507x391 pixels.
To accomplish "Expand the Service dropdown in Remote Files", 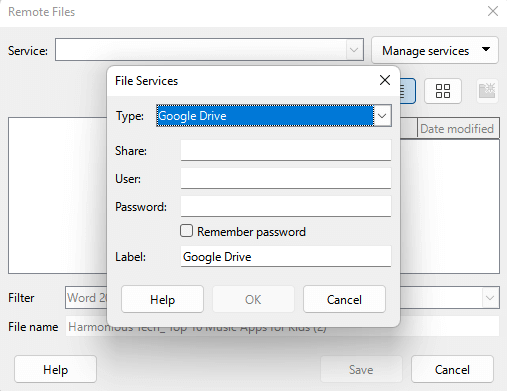I will pyautogui.click(x=354, y=50).
